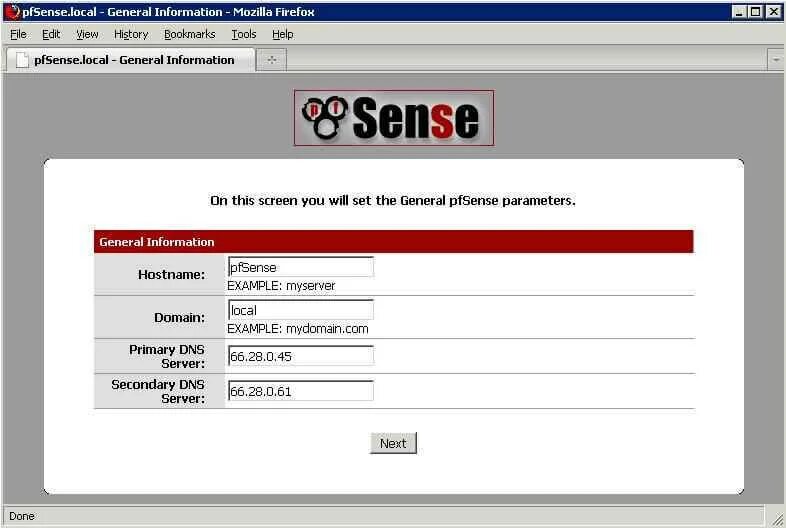Click the Primary DNS Server label
The image size is (786, 528).
coord(167,357)
